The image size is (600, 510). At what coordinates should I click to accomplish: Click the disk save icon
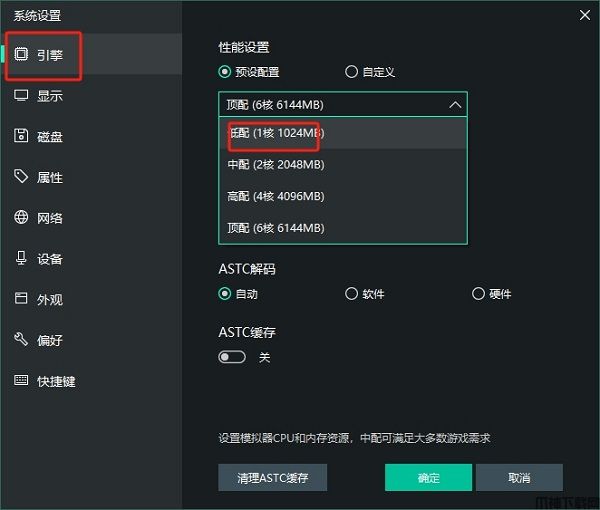point(21,137)
